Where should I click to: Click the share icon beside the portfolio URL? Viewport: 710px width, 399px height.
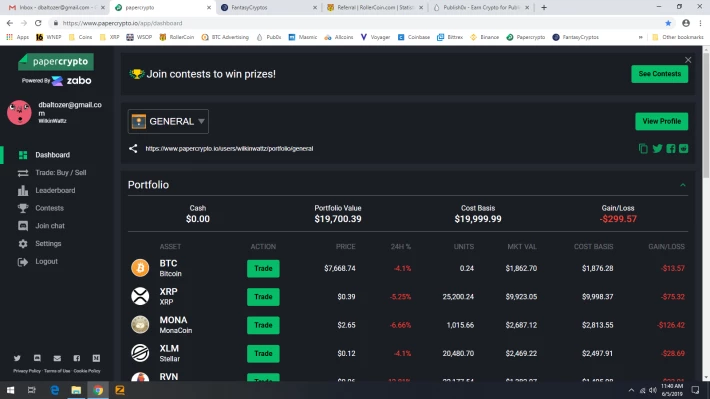[x=133, y=149]
